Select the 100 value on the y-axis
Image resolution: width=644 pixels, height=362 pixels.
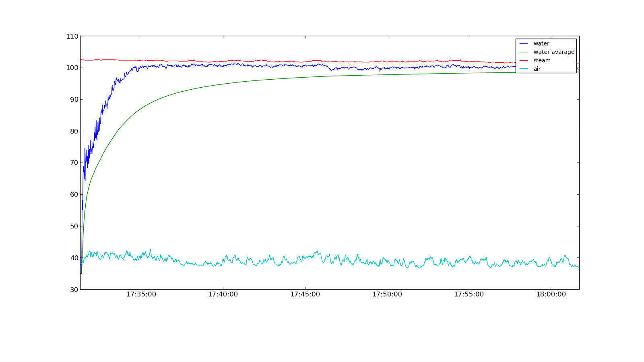[72, 68]
